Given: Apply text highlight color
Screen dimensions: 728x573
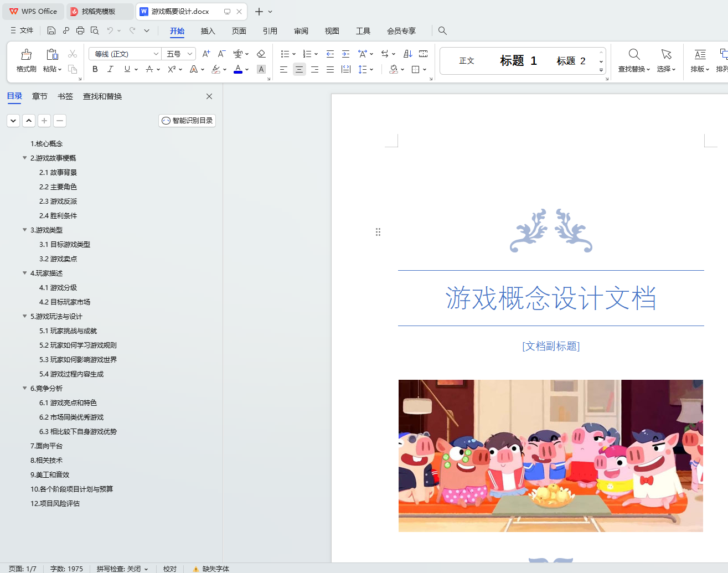Looking at the screenshot, I should (x=216, y=69).
